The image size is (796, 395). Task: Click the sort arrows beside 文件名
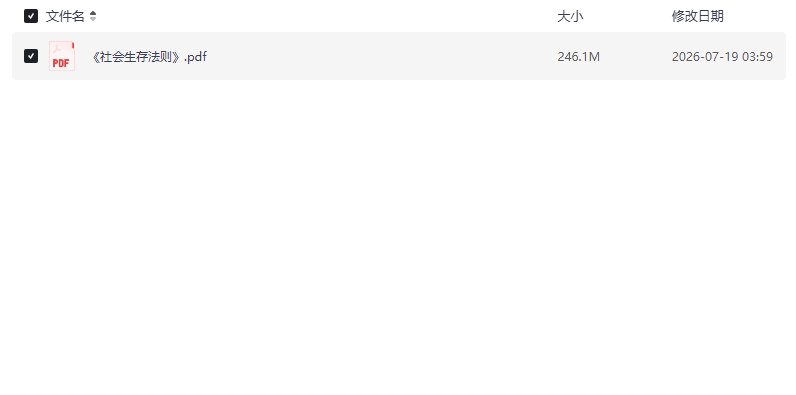pyautogui.click(x=93, y=16)
